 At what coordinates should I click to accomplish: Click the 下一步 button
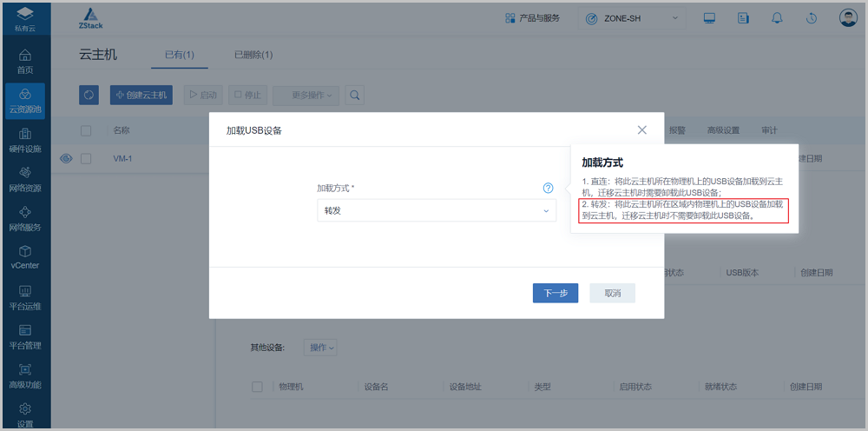point(556,293)
